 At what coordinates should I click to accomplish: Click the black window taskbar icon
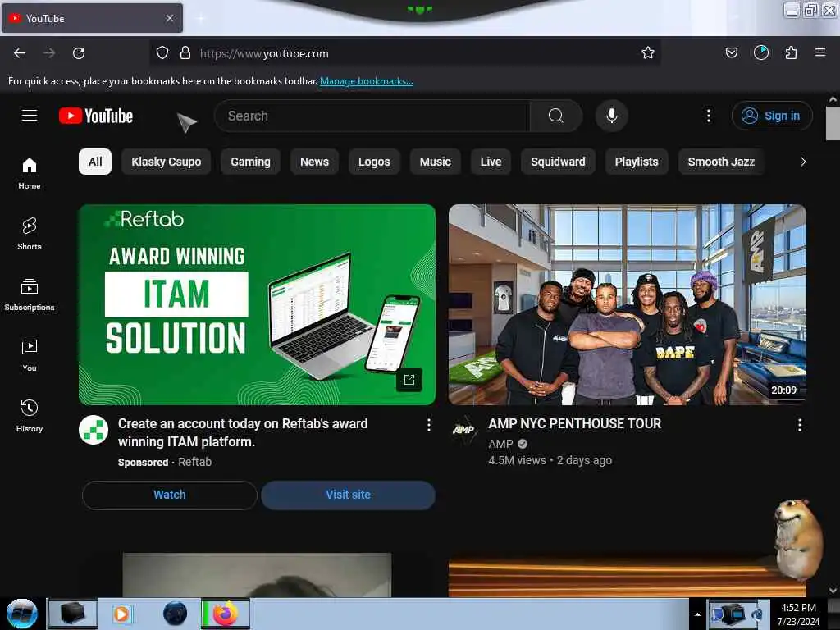(x=72, y=614)
